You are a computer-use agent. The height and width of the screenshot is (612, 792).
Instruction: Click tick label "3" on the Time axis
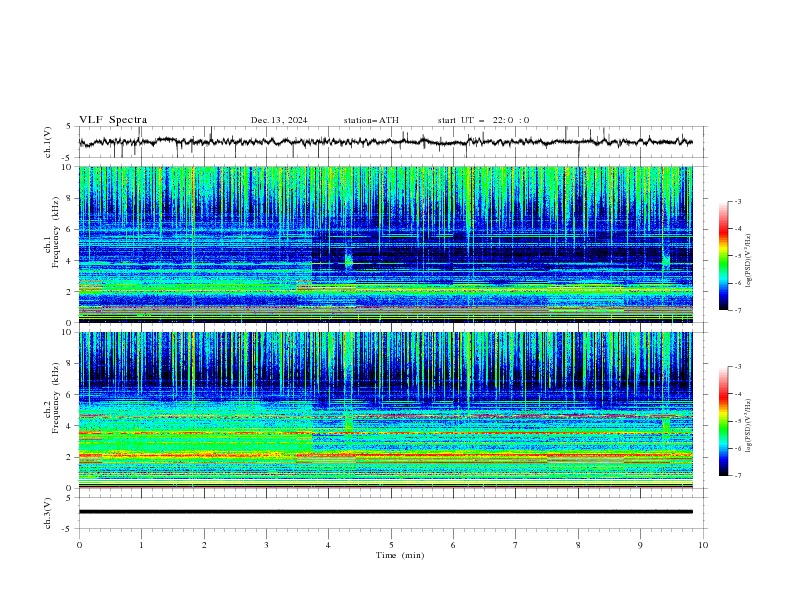click(x=266, y=545)
